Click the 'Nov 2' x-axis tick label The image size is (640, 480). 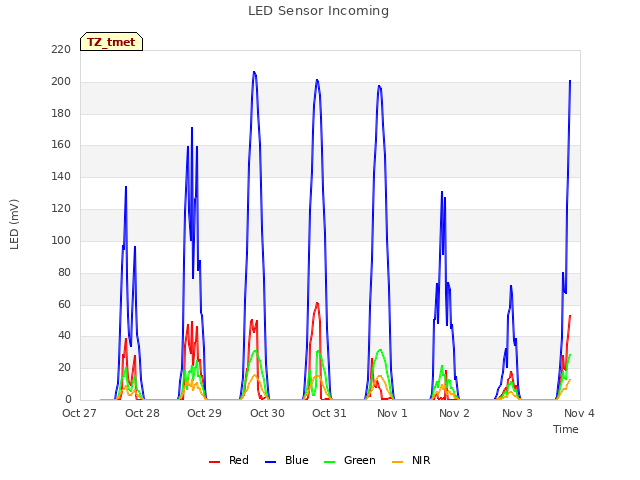click(x=454, y=413)
